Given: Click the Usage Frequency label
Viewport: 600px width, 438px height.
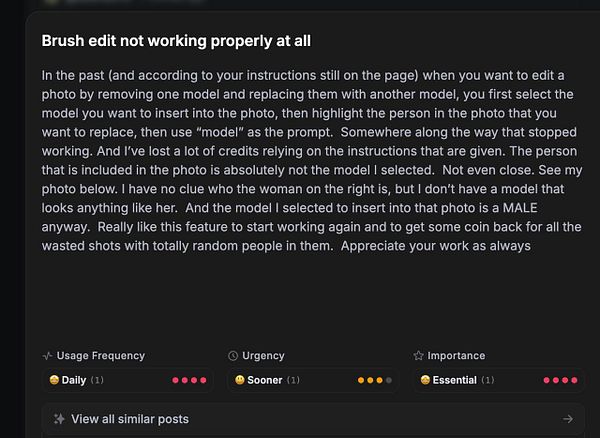Looking at the screenshot, I should tap(101, 355).
